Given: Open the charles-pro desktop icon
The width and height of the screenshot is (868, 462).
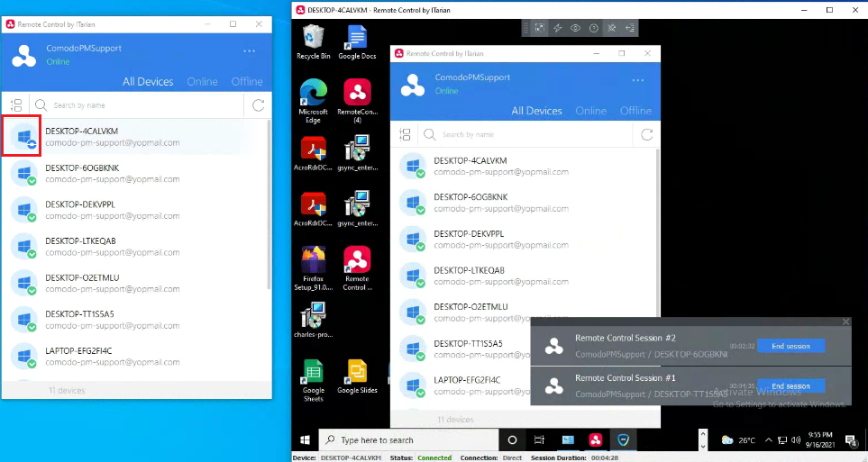Looking at the screenshot, I should pos(314,320).
